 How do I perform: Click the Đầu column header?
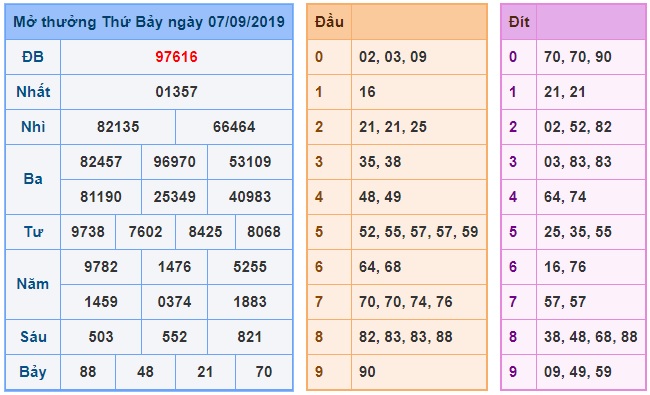pos(329,22)
